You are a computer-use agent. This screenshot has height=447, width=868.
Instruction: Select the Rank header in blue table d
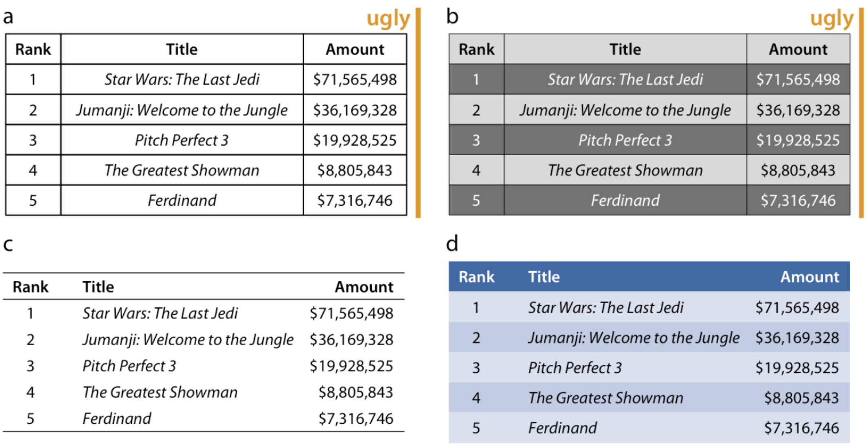[x=476, y=277]
